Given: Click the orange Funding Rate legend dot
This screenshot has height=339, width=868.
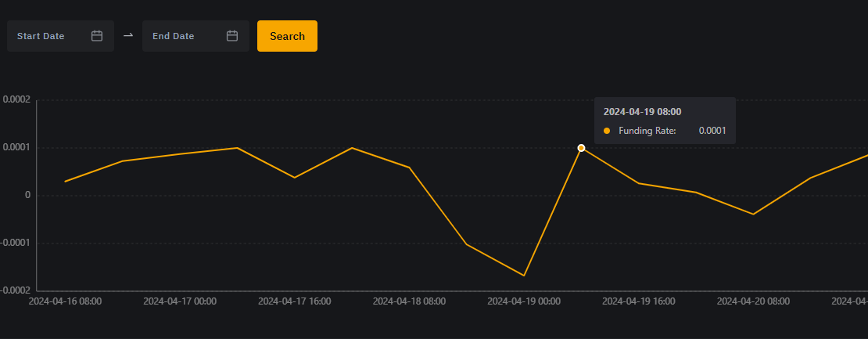Looking at the screenshot, I should pyautogui.click(x=607, y=131).
